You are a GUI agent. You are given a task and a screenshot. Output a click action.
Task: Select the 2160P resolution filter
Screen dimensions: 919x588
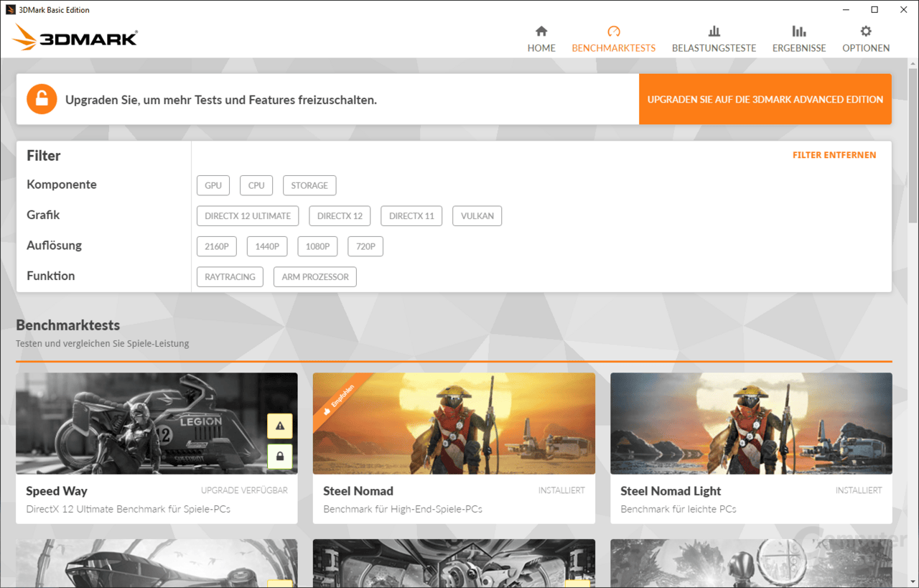tap(217, 246)
